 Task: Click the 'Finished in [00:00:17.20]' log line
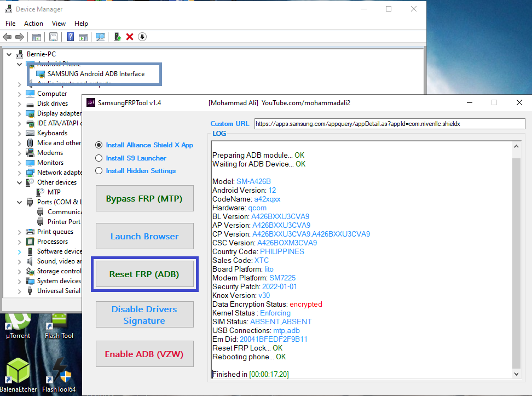coord(250,374)
